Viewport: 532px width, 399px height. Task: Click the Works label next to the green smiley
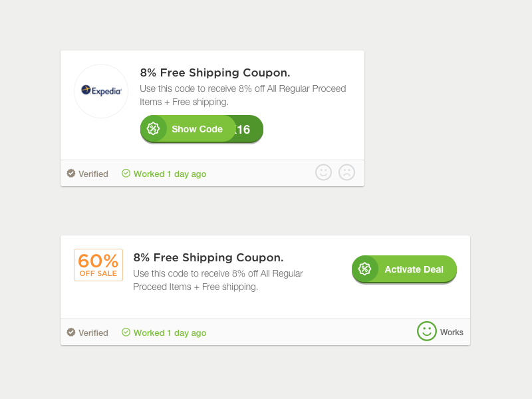pyautogui.click(x=452, y=332)
